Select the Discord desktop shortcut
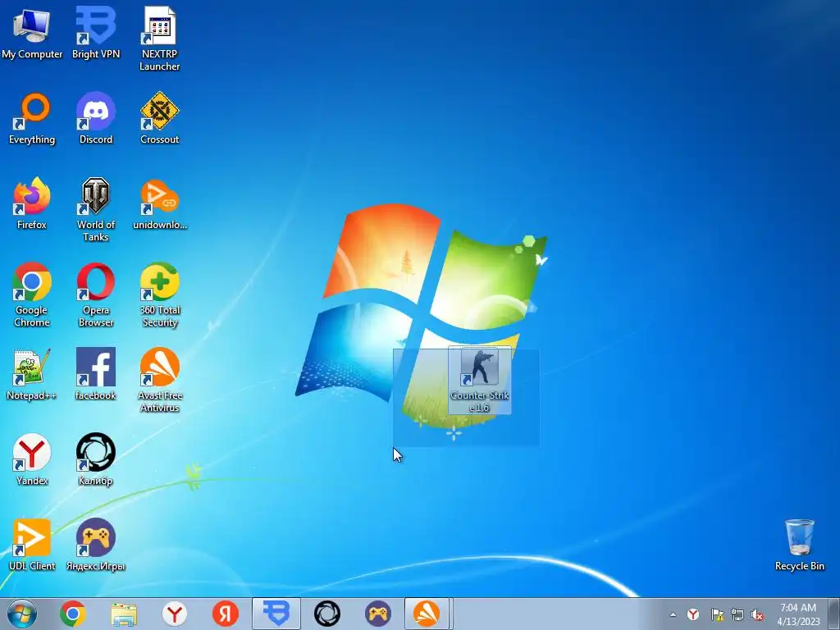Screen dimensions: 840x630 pos(96,119)
